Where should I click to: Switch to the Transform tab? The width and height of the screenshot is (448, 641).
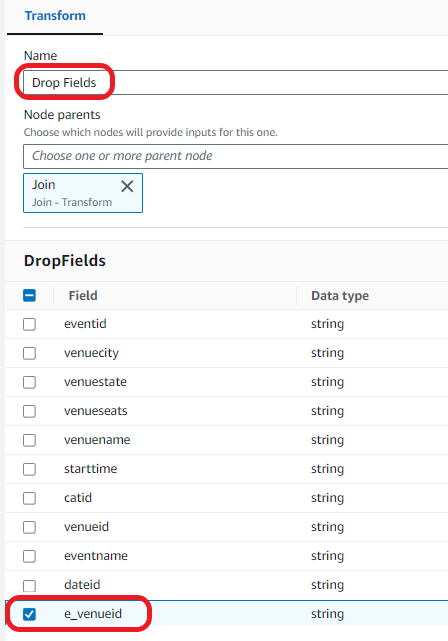55,16
